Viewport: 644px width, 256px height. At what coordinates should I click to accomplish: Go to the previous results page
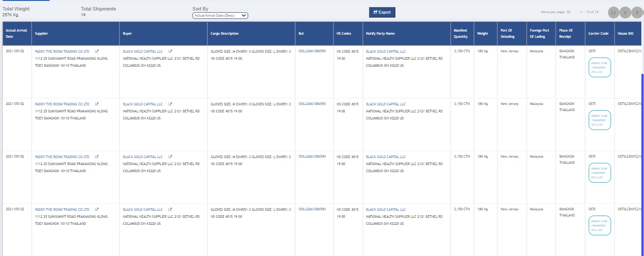pyautogui.click(x=625, y=13)
